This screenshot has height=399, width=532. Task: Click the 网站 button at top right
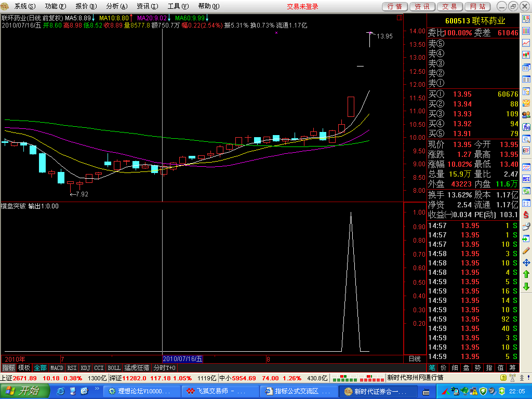coord(477,6)
